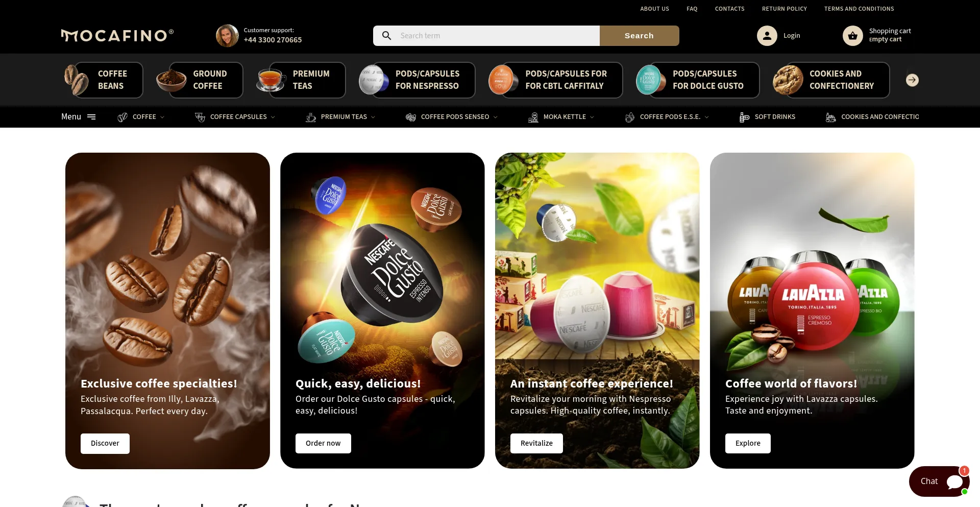Click the Login user avatar icon

pos(767,36)
